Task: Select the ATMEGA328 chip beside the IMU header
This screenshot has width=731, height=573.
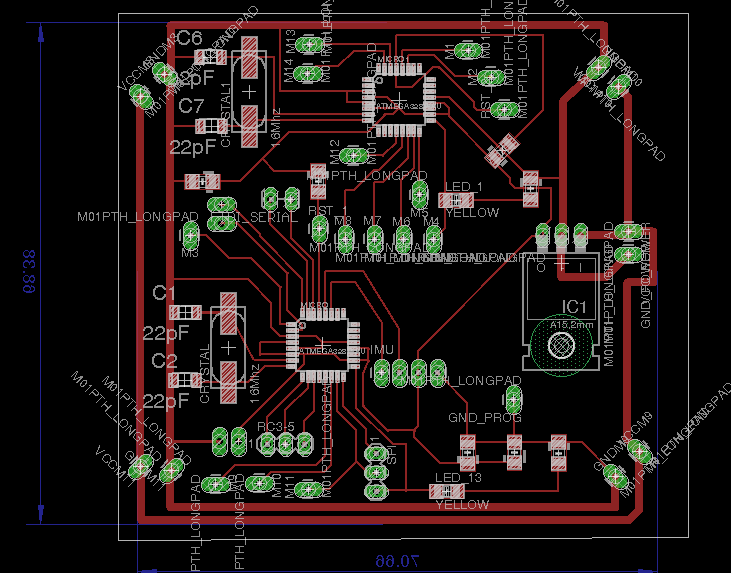Action: pyautogui.click(x=323, y=345)
